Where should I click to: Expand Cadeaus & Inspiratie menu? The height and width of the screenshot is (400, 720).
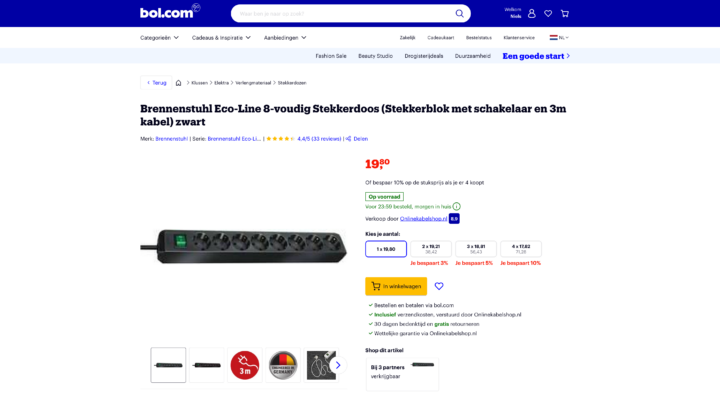coord(221,38)
